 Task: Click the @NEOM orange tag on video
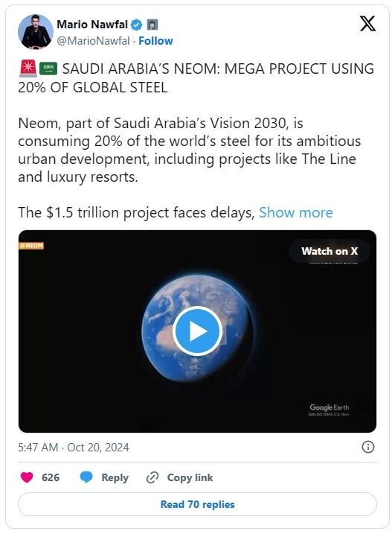coord(31,246)
